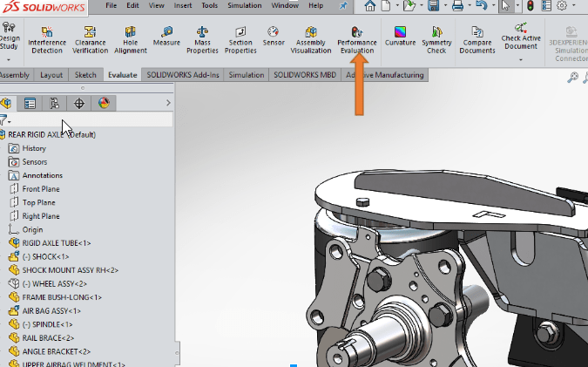Switch to the DisplayManager tab

104,103
